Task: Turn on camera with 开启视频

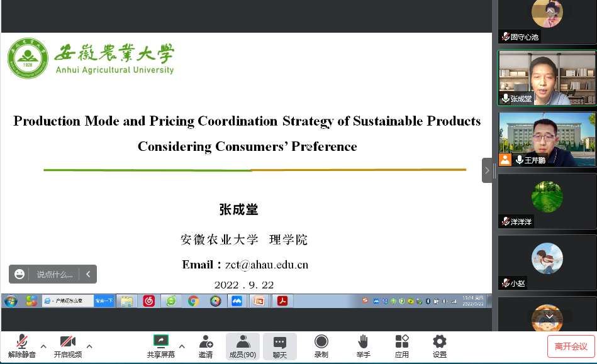Action: pyautogui.click(x=67, y=346)
